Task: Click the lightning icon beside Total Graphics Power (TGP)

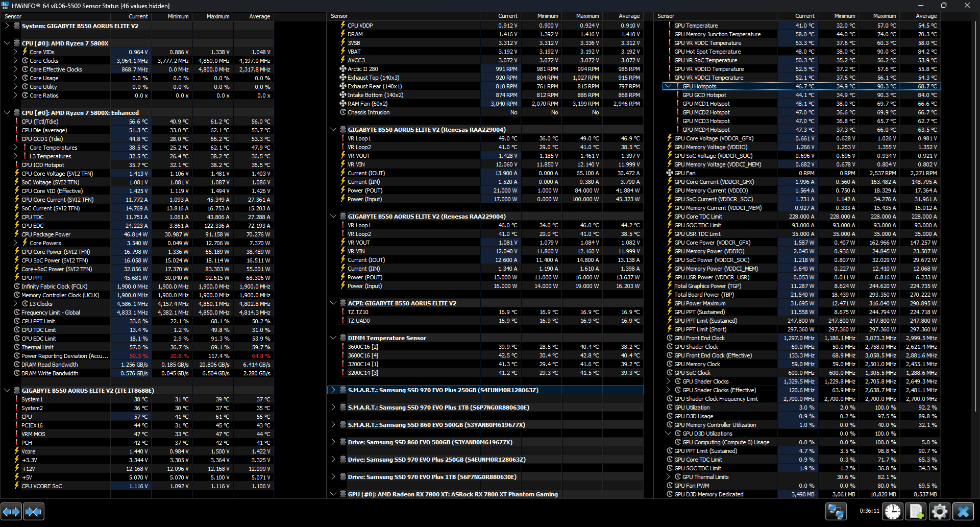Action: (x=670, y=286)
